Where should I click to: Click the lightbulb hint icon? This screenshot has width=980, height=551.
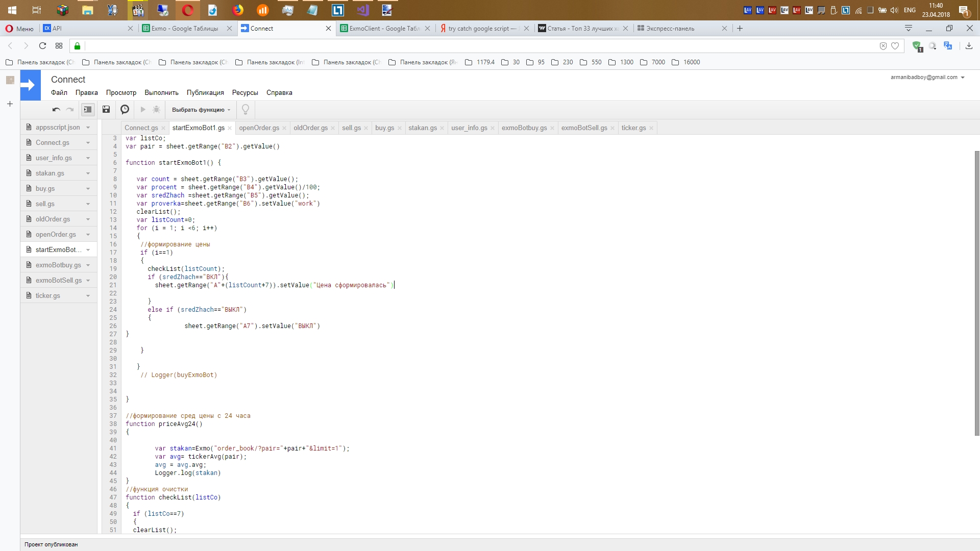point(246,110)
